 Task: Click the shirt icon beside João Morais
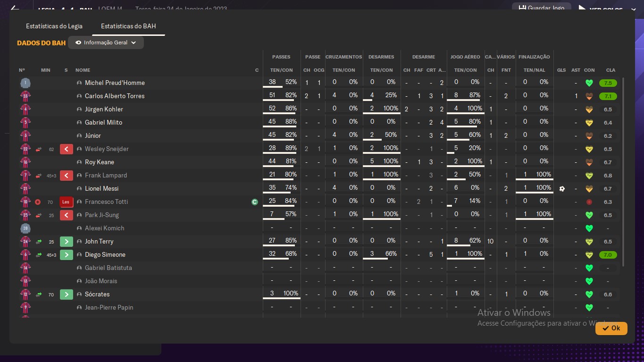click(x=25, y=281)
